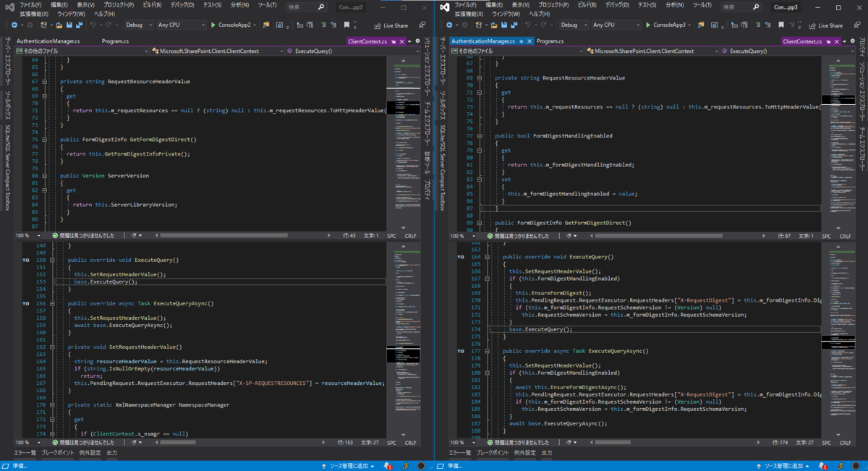This screenshot has height=471, width=868.
Task: Open Debug configuration dropdown in left window
Action: coord(139,25)
